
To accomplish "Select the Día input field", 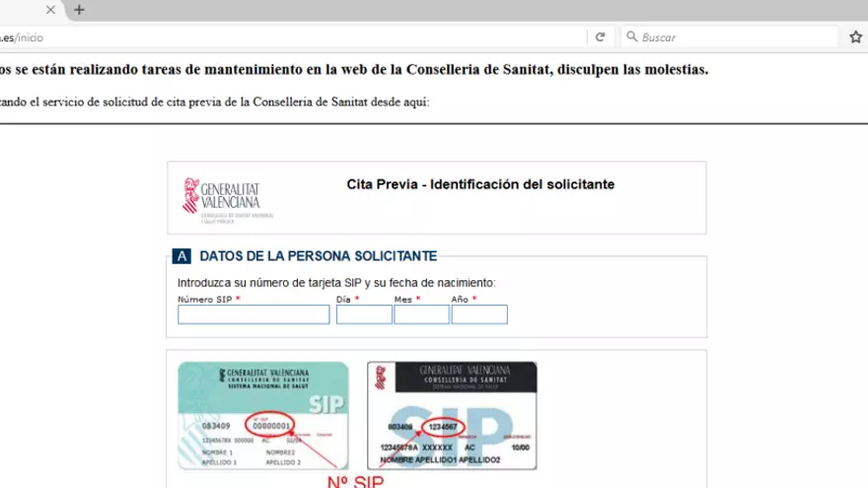I will click(364, 314).
